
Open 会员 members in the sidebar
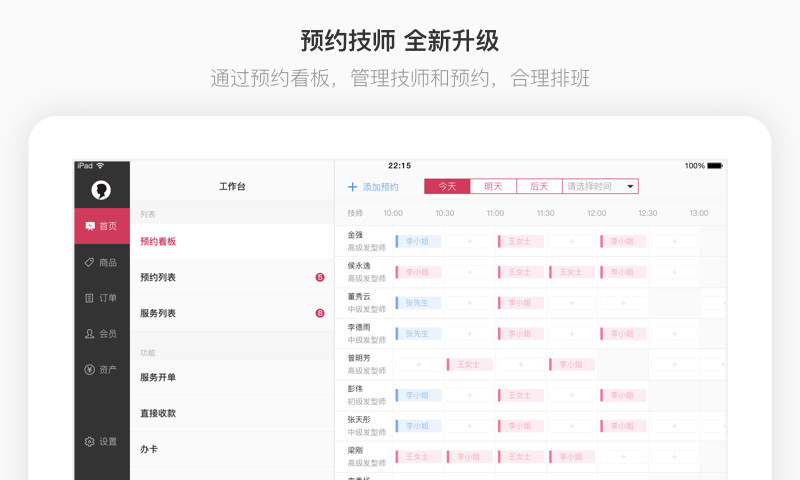pos(101,334)
